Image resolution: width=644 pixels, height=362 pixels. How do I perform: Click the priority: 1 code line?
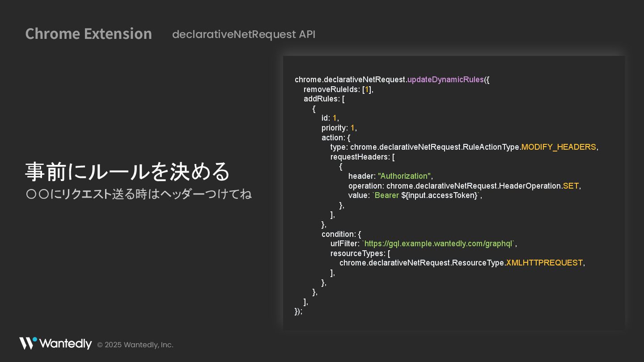(339, 128)
